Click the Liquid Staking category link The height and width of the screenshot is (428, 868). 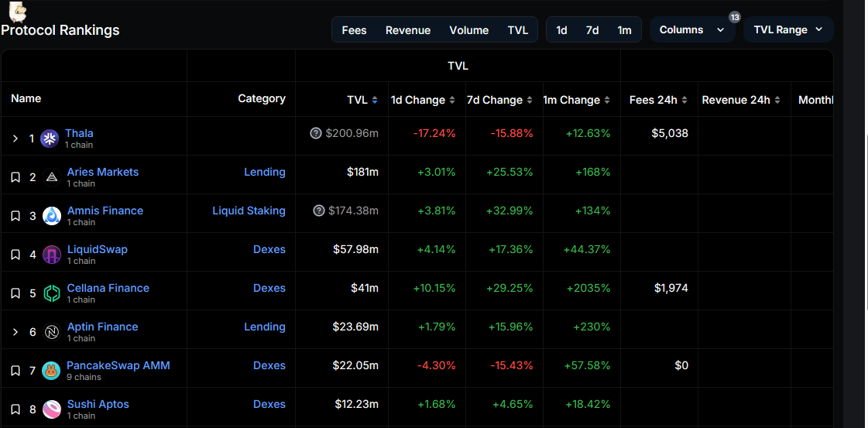coord(249,211)
